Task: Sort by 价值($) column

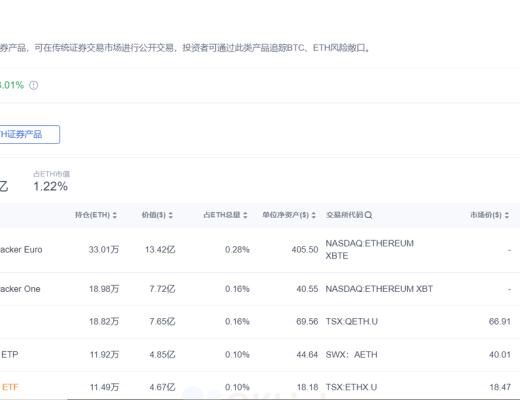Action: click(170, 215)
